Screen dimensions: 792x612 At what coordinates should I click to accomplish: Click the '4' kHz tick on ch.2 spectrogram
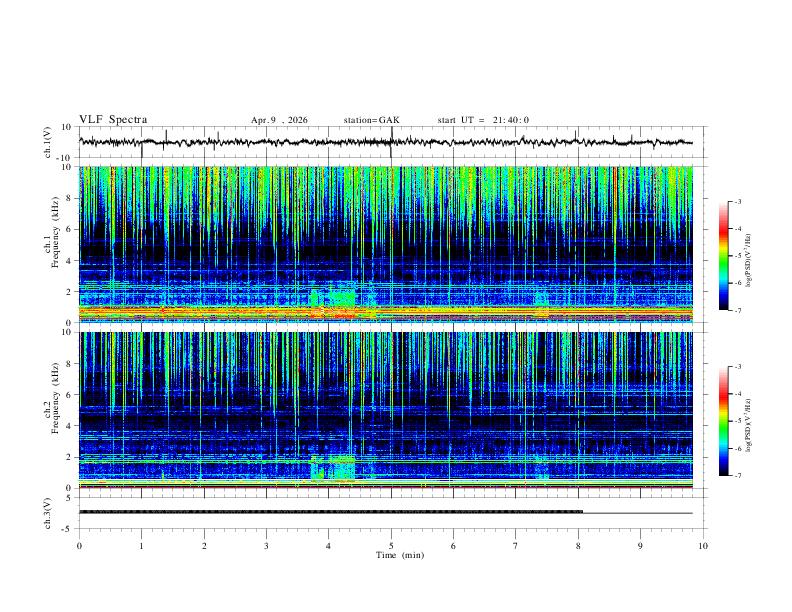[70, 426]
